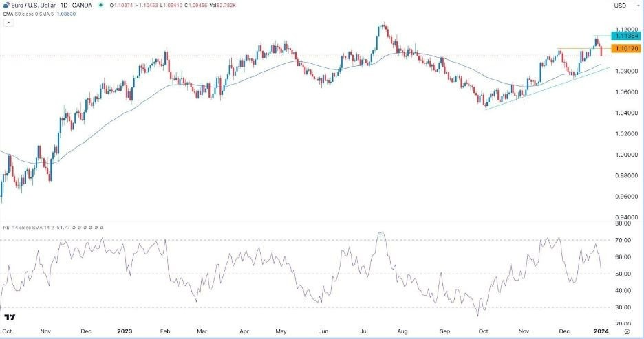Image resolution: width=644 pixels, height=339 pixels.
Task: Open chart settings gear on time axis
Action: [627, 331]
